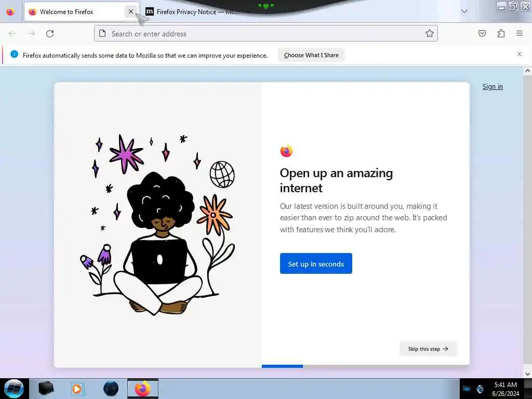Screen dimensions: 532x399
Task: Click scrollbar down arrow
Action: tap(527, 374)
